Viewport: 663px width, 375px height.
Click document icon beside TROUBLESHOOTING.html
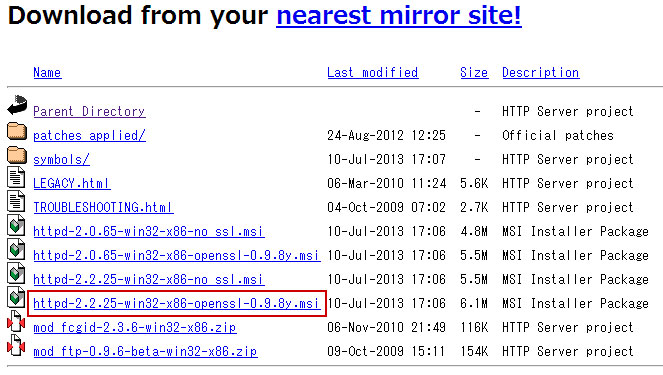pyautogui.click(x=16, y=201)
